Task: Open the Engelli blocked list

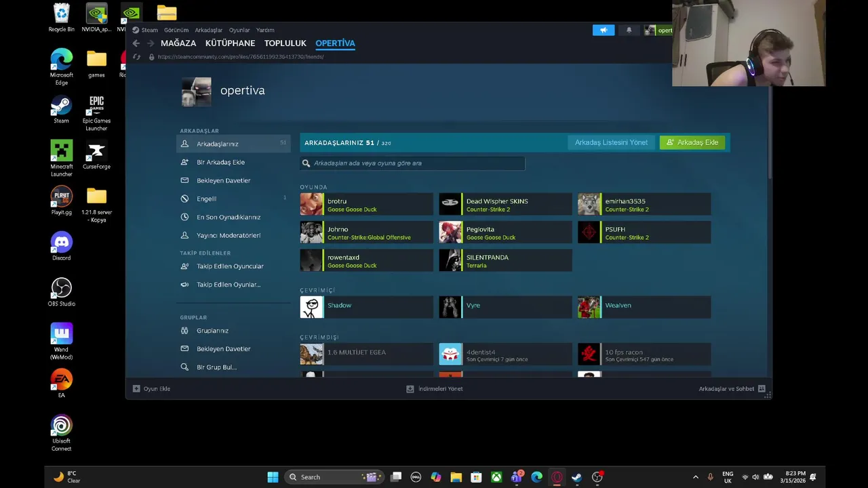Action: coord(233,199)
